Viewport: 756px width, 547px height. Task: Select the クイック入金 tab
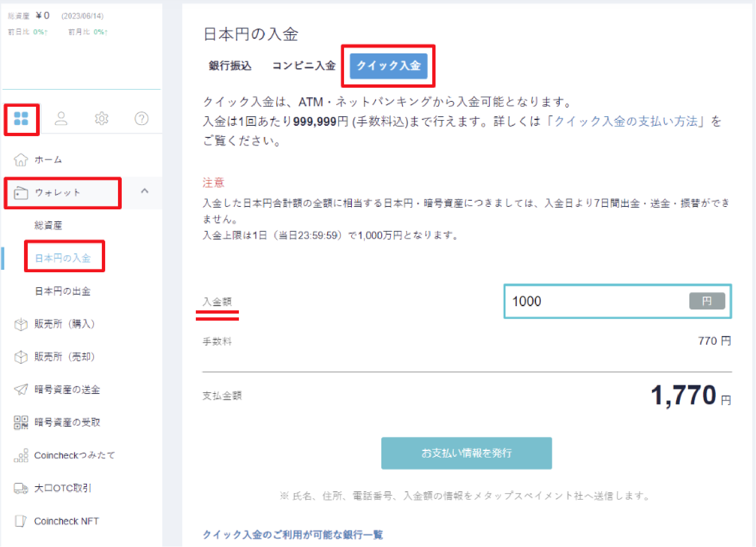point(388,66)
